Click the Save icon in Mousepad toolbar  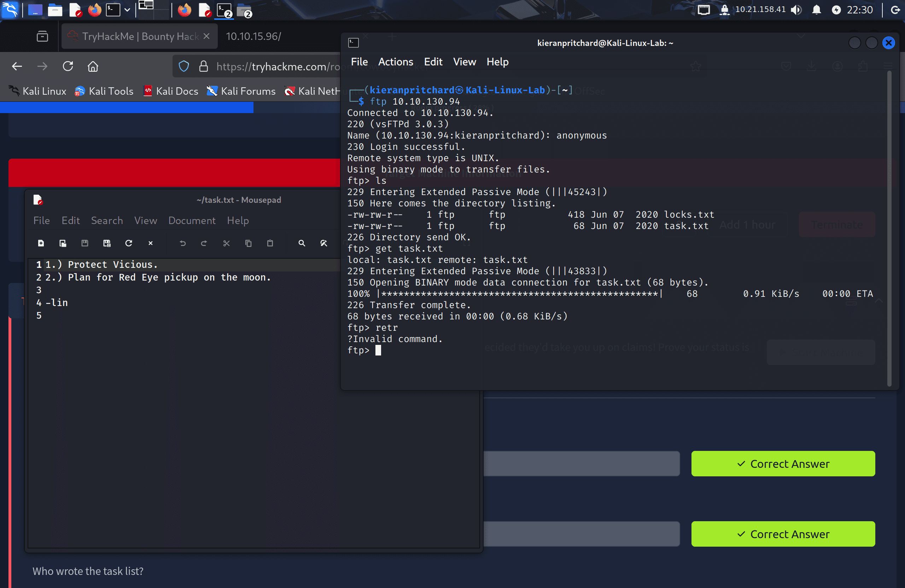click(85, 243)
